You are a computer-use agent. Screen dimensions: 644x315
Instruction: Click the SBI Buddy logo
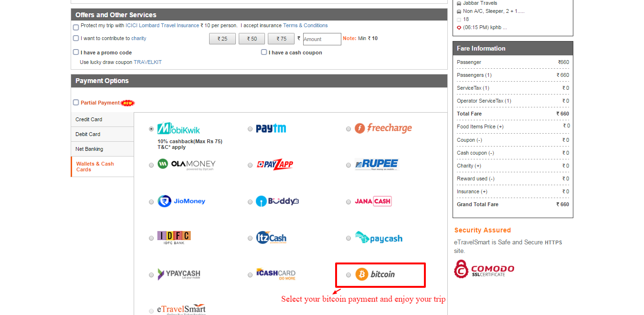(277, 201)
